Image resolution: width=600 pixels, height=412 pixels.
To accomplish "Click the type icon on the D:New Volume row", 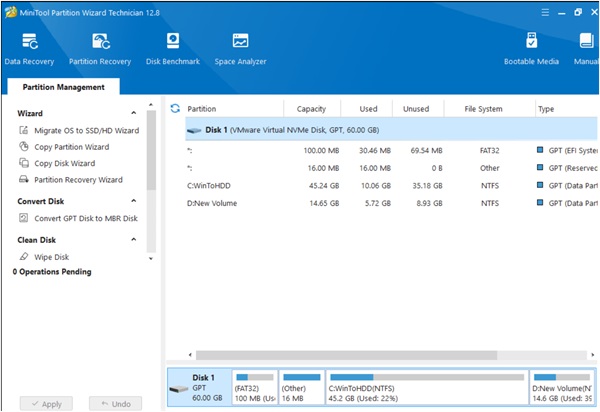I will [540, 202].
